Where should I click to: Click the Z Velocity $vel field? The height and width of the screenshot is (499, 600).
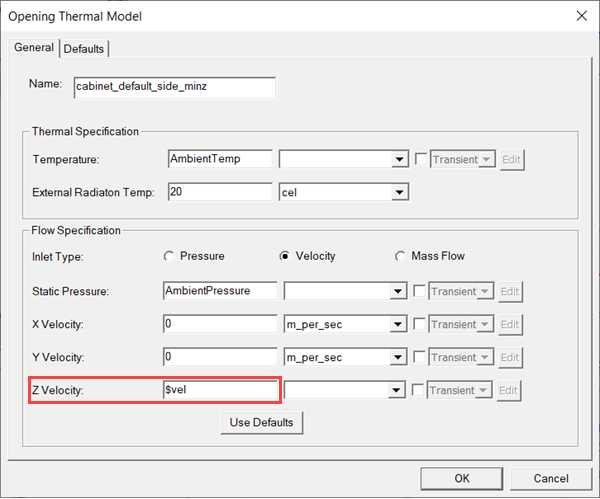220,390
